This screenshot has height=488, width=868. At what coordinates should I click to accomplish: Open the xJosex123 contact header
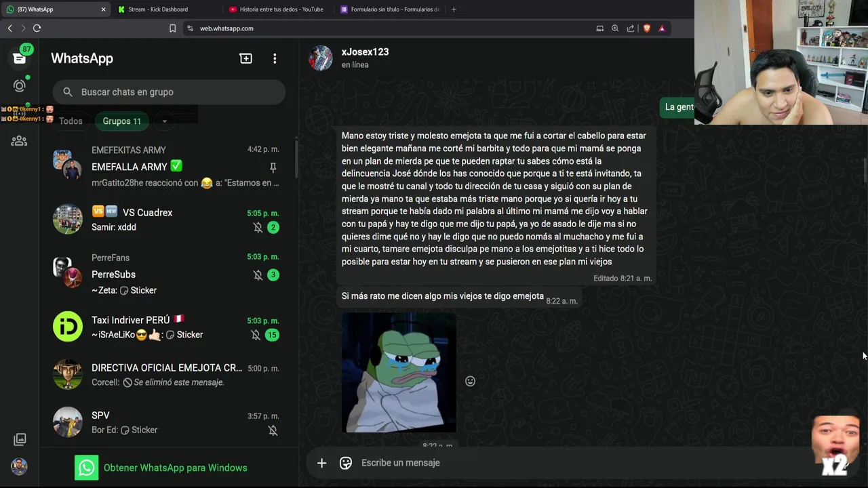click(x=365, y=58)
